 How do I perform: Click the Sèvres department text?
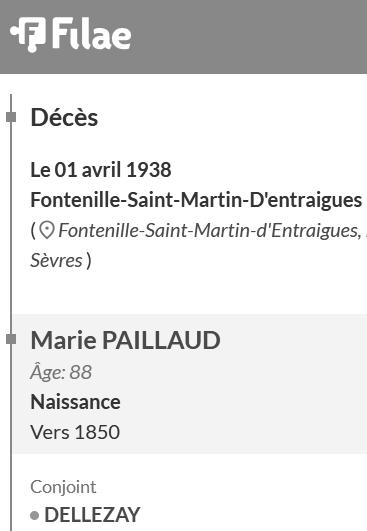point(56,261)
